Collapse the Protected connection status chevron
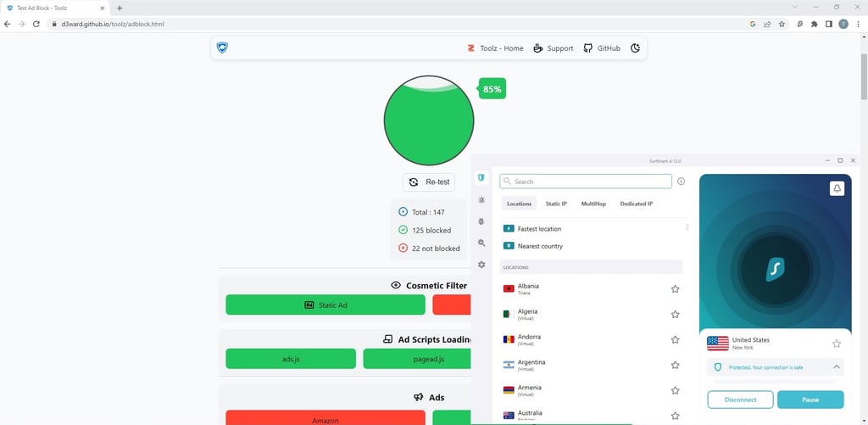Screen dimensions: 868x425 pyautogui.click(x=837, y=366)
